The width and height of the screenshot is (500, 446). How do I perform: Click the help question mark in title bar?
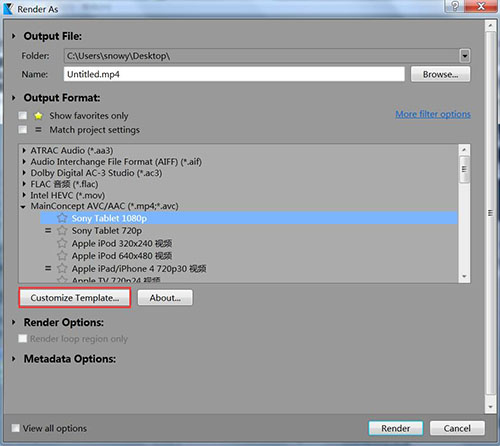455,6
